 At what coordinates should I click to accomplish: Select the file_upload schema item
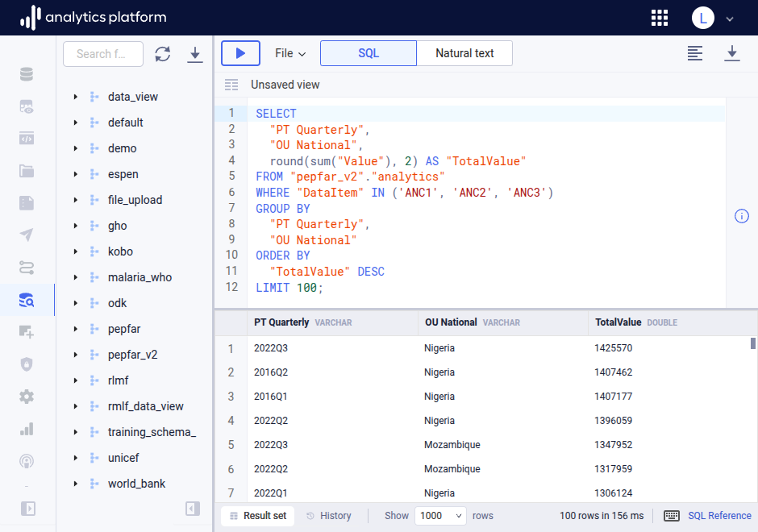135,200
